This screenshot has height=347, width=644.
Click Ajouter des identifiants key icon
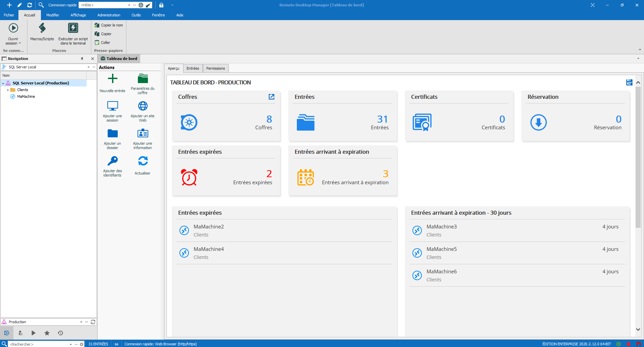(112, 161)
